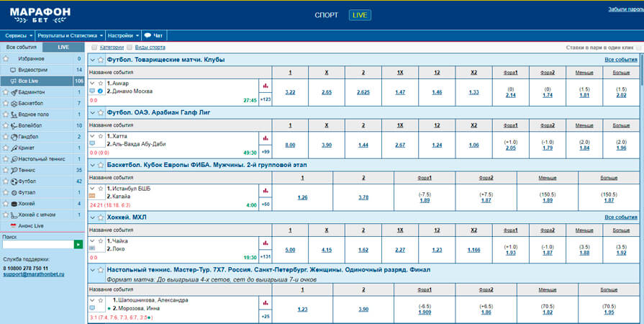This screenshot has height=324, width=644.
Task: Open the СПОРТ header section
Action: coord(327,15)
